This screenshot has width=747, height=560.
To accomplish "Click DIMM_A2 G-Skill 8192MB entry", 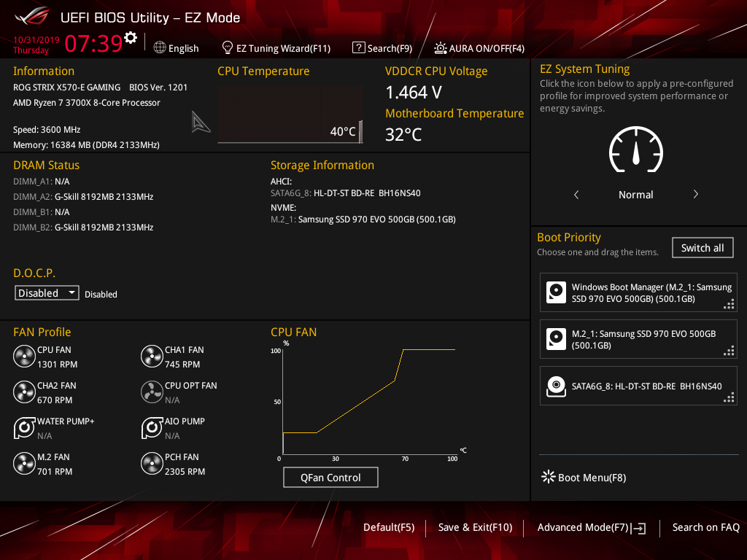I will coord(83,197).
